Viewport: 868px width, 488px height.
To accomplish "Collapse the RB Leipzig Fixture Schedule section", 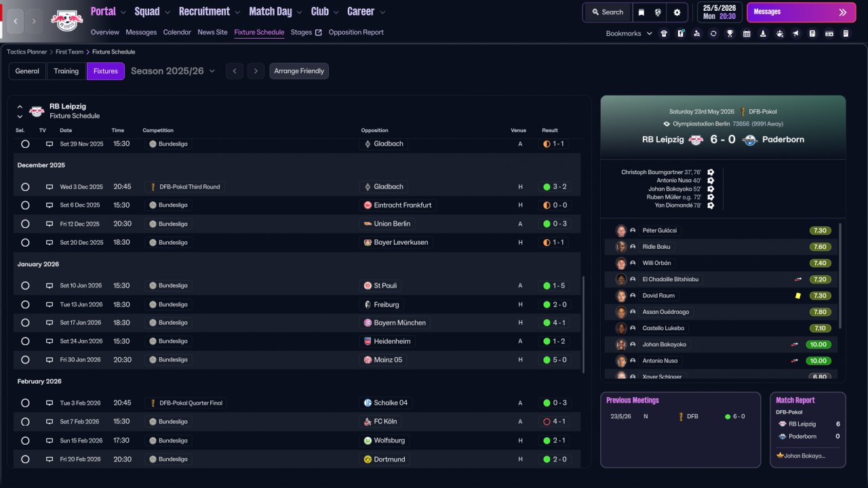I will click(x=20, y=107).
